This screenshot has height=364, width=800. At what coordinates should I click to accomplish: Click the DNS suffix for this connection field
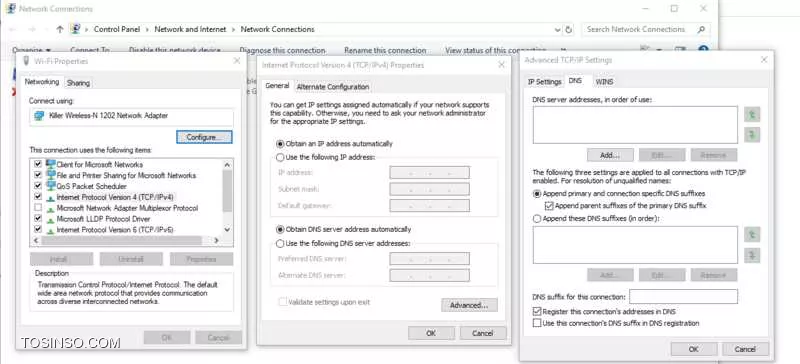683,297
